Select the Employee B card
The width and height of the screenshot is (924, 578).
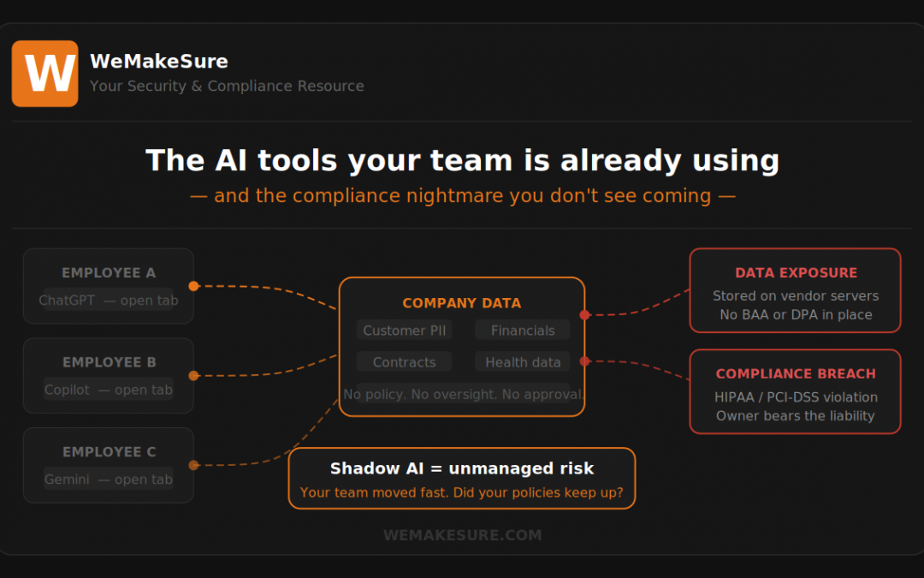(109, 375)
